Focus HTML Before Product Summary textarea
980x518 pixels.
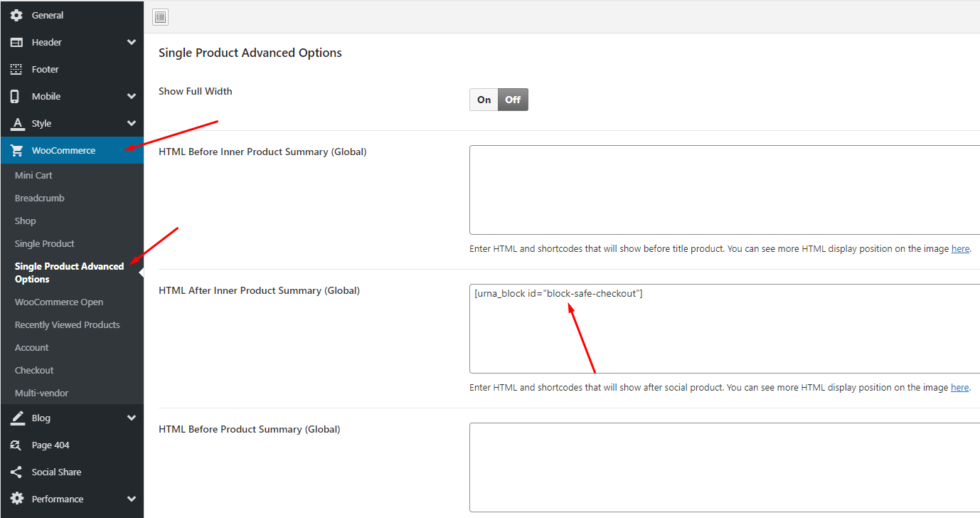coord(725,467)
